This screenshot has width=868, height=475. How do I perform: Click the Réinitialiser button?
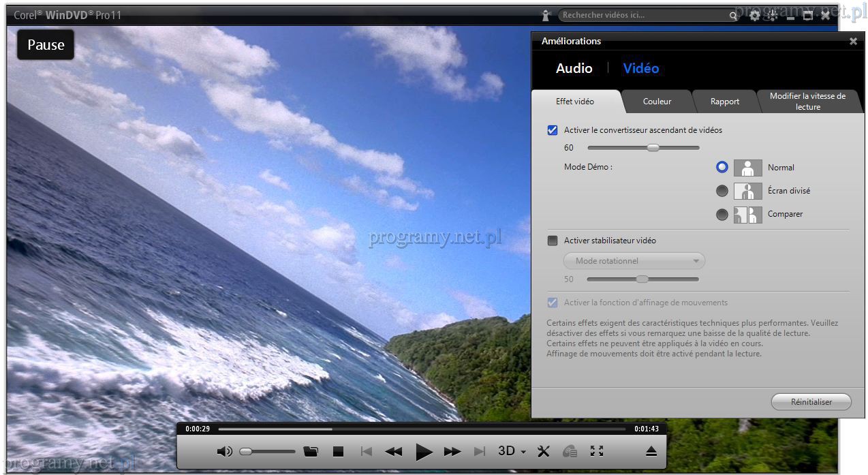click(811, 402)
